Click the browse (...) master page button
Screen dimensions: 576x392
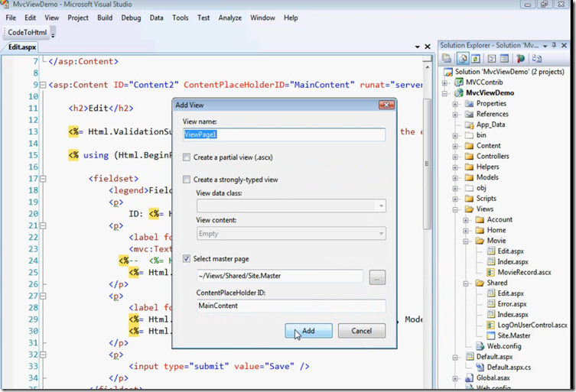(x=377, y=277)
